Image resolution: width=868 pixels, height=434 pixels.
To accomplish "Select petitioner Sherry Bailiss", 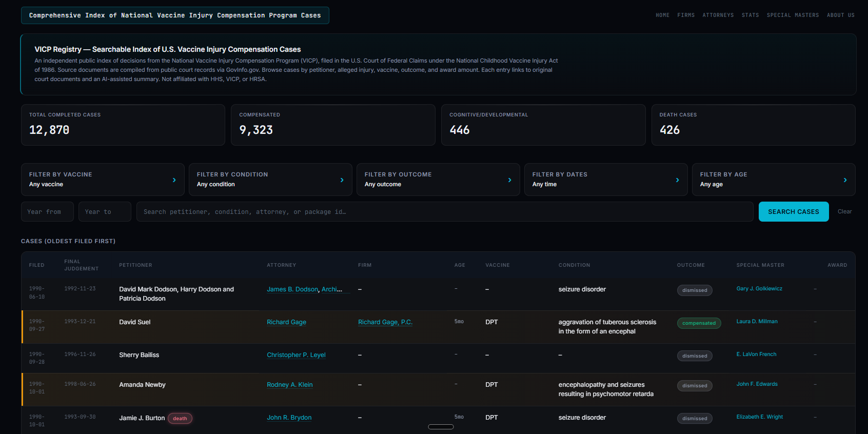I will tap(139, 355).
